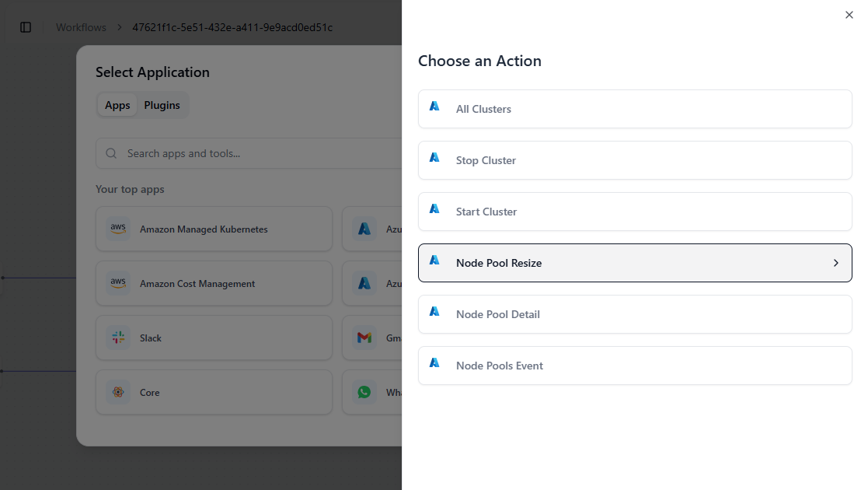The height and width of the screenshot is (490, 868).
Task: Click the Core app icon
Action: coord(118,392)
